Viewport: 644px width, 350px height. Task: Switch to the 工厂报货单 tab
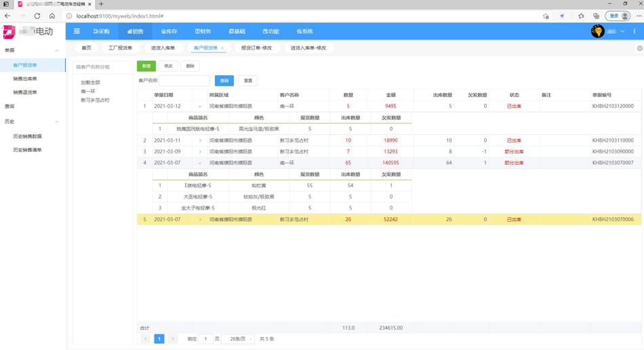click(120, 48)
